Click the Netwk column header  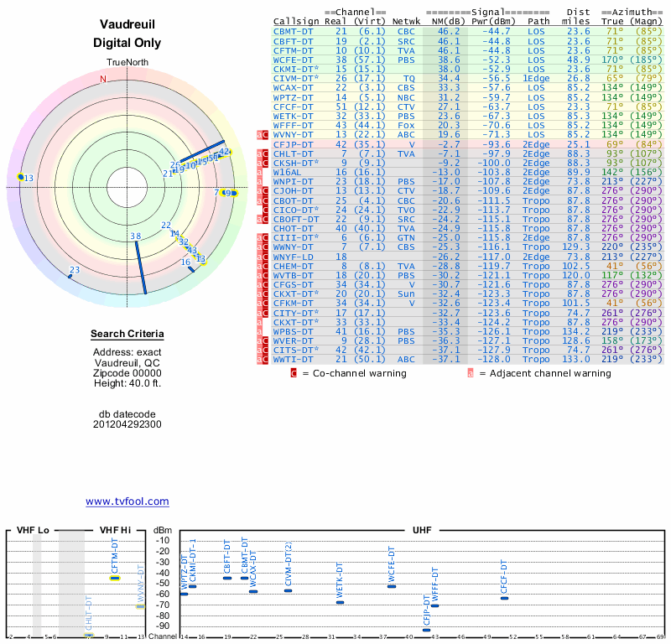coord(406,22)
